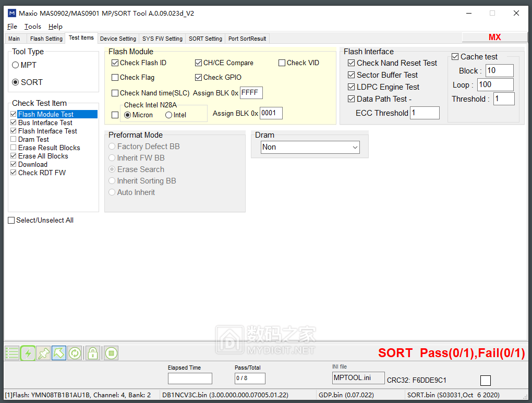The height and width of the screenshot is (403, 532).
Task: Click CRC32: F6DDE9C1 text
Action: point(417,380)
